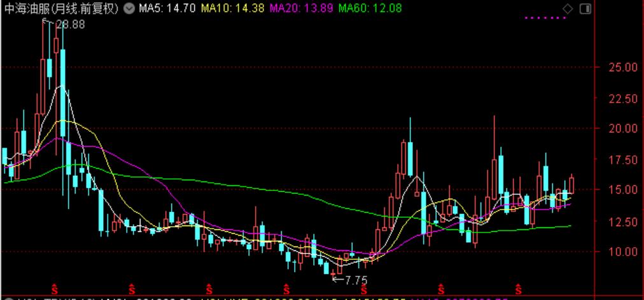Select the MA10: 14.38 indicator label
Screen dimensions: 644x300
[232, 8]
